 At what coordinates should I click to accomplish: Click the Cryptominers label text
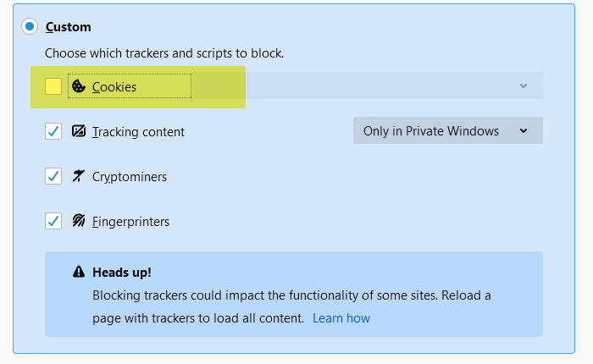130,177
